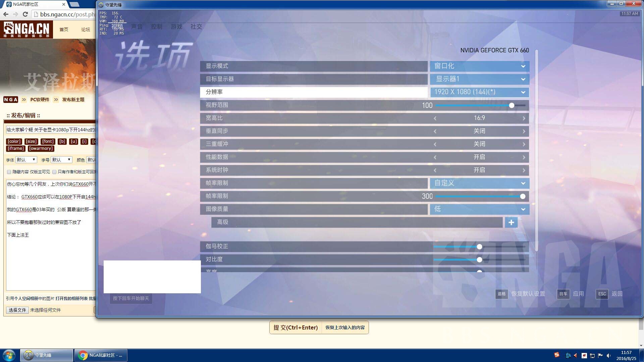Open 首页 in NGA navigation
Screen dimensions: 644x362
64,29
